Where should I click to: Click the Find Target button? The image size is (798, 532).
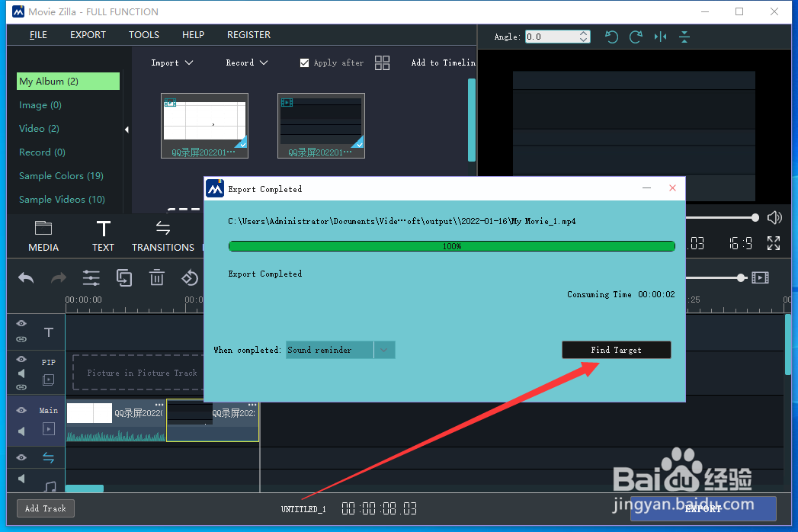617,350
